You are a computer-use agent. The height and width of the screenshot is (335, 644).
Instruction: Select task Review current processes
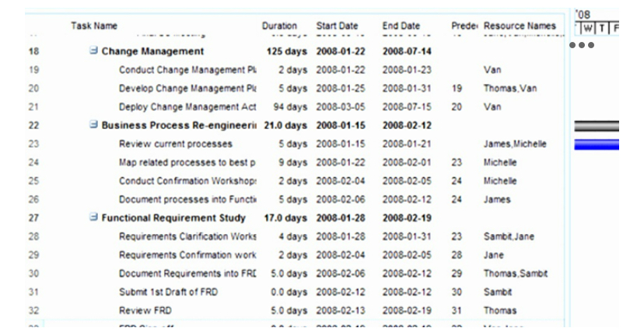pyautogui.click(x=175, y=144)
